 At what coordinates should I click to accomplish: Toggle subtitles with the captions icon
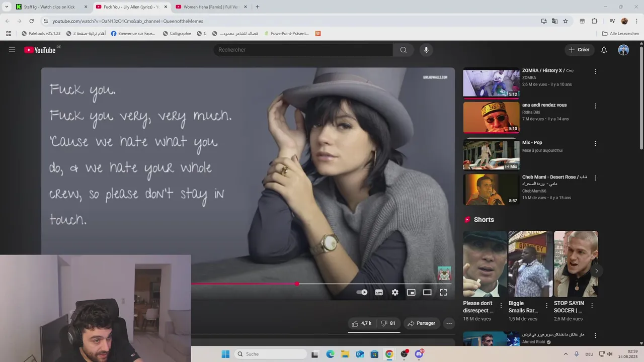click(x=379, y=292)
